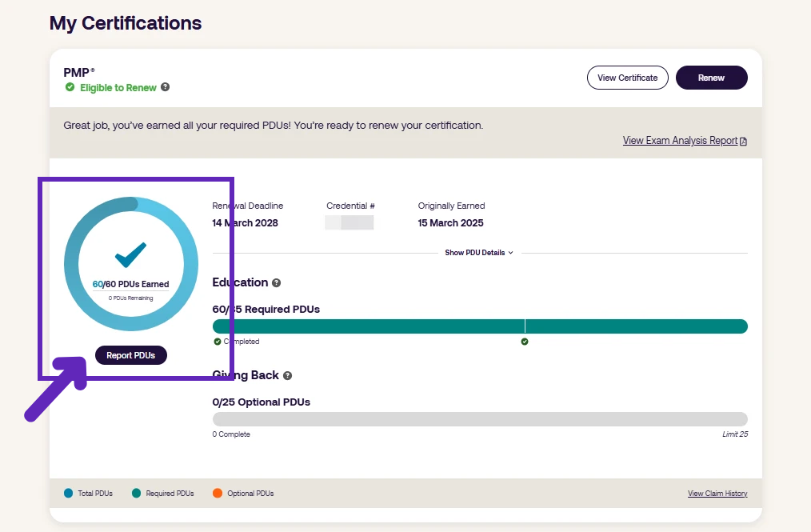This screenshot has width=811, height=532.
Task: Click the check marker below the Education bar midpoint
Action: (525, 342)
